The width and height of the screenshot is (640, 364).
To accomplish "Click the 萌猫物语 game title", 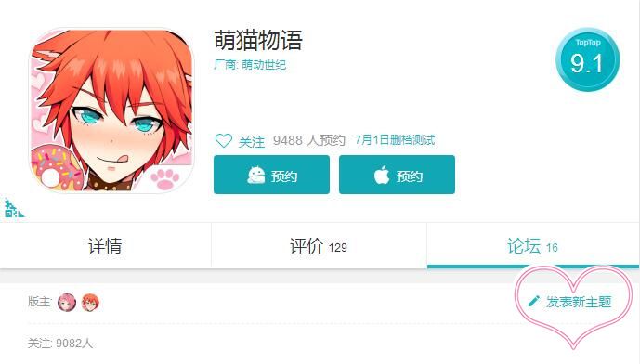I will tap(258, 40).
